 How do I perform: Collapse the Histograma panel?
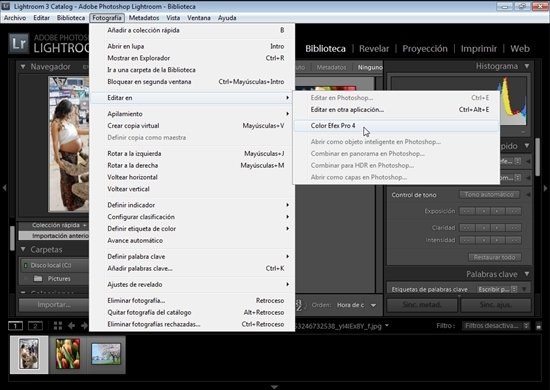click(x=527, y=66)
